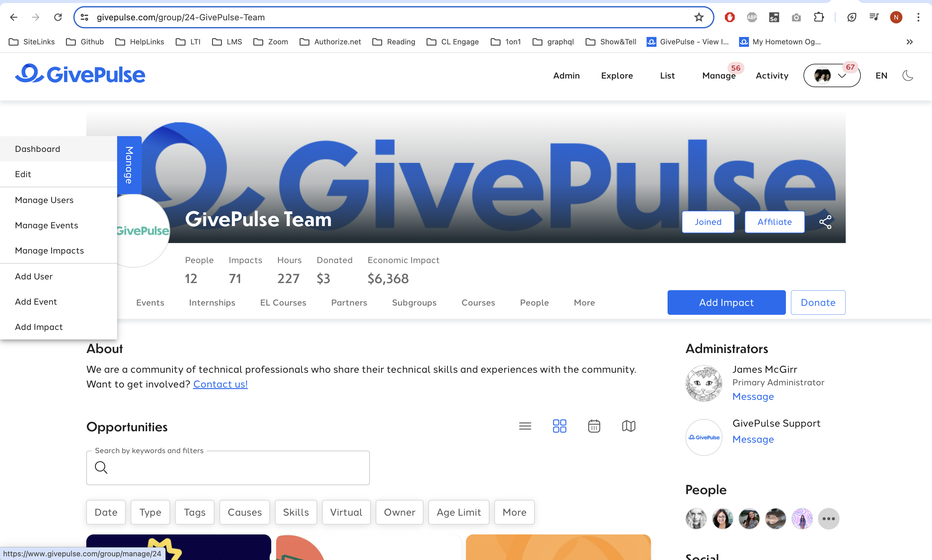
Task: Show more bookmarks via double chevron
Action: [910, 42]
